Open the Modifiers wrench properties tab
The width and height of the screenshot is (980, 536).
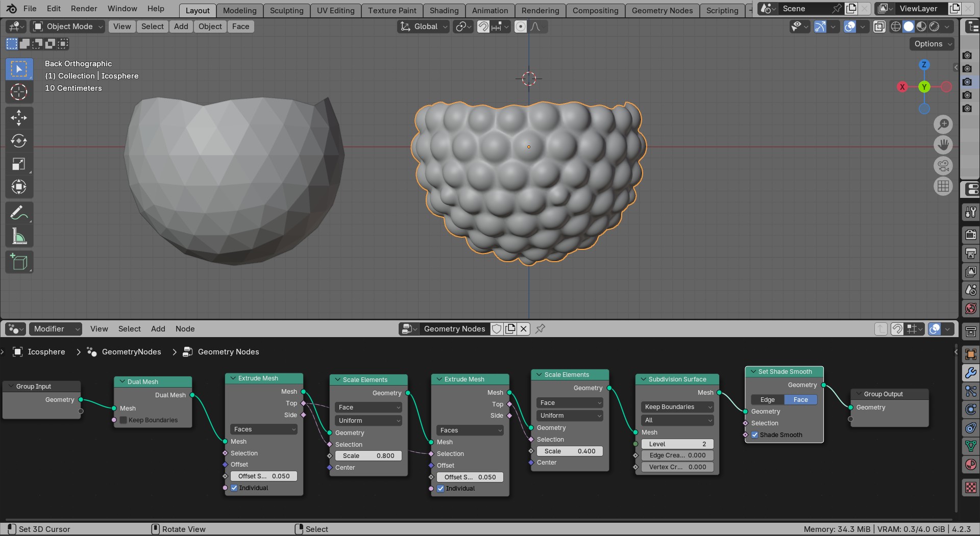click(x=970, y=373)
